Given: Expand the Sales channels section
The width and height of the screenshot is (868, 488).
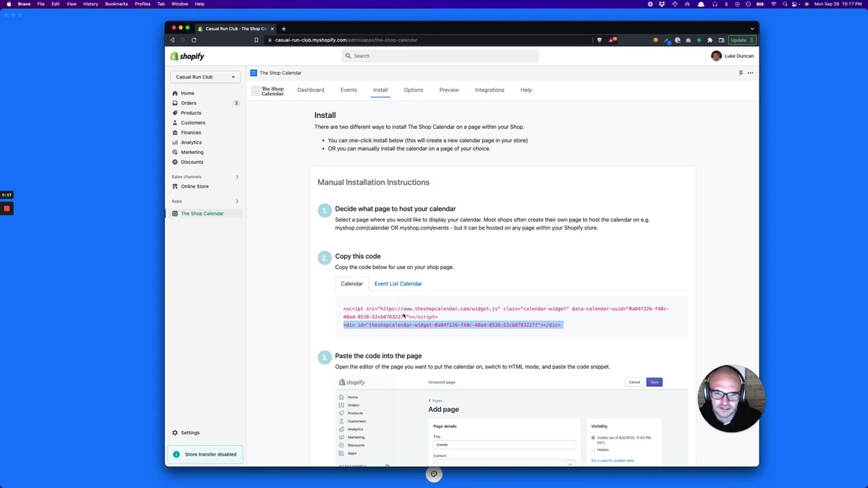Looking at the screenshot, I should coord(237,177).
